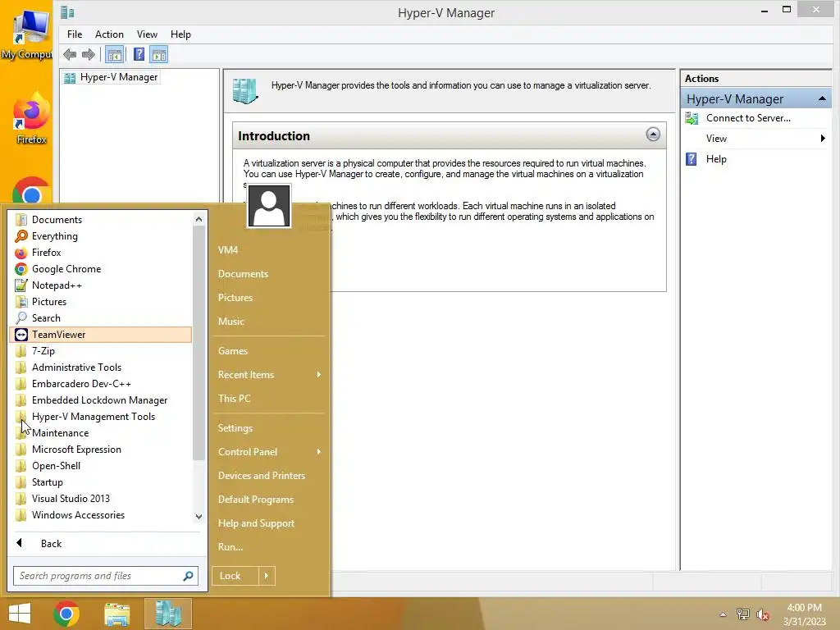Launch Google Chrome from start menu list
Screen dimensions: 840x630
(101, 269)
